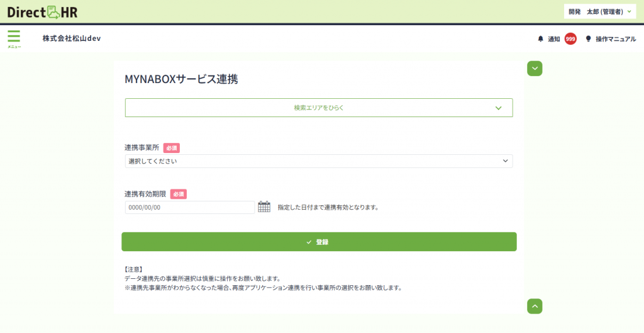Click the 登録 register button
Viewport: 644px width, 333px height.
(x=319, y=242)
